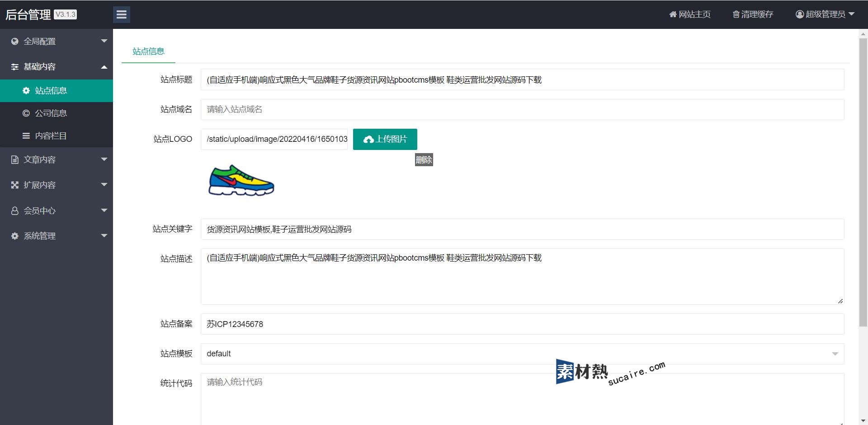Click the user avatar icon beside 超级管理员
Screen dimensions: 868x425
[x=799, y=14]
